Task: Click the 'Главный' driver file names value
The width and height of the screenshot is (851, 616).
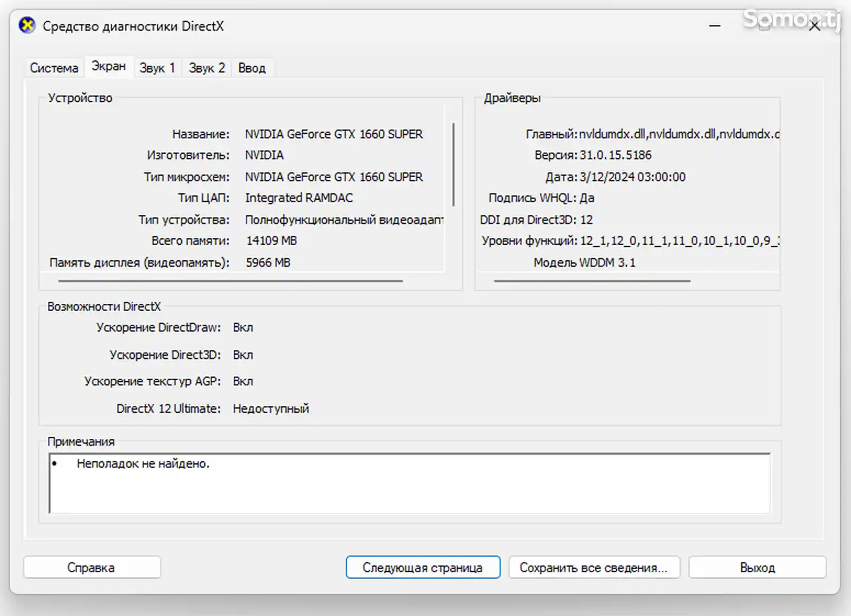Action: [679, 134]
